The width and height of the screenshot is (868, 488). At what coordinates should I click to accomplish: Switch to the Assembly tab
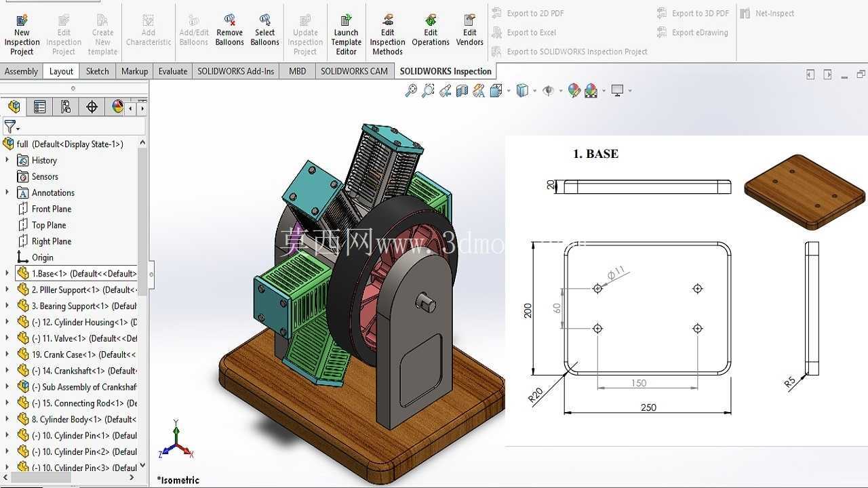click(x=21, y=71)
